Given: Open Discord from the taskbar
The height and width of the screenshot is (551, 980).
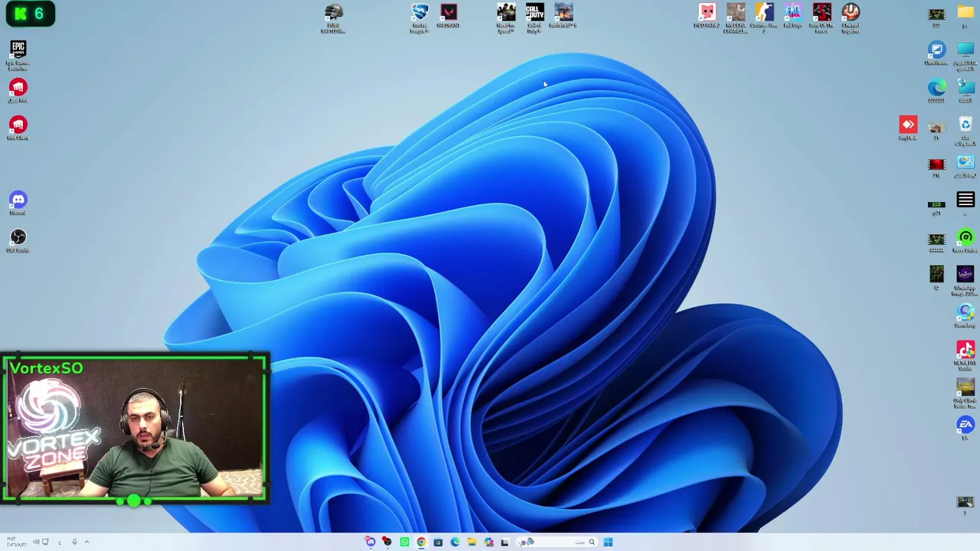Looking at the screenshot, I should pos(371,542).
